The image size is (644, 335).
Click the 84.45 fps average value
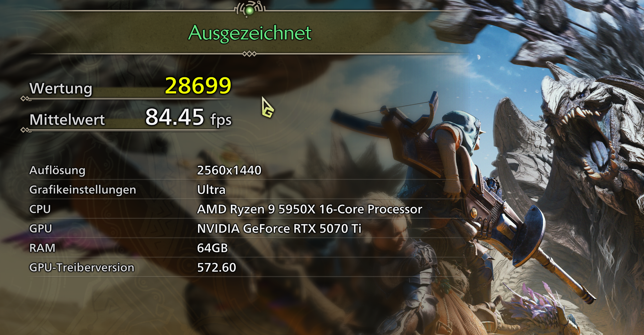188,117
